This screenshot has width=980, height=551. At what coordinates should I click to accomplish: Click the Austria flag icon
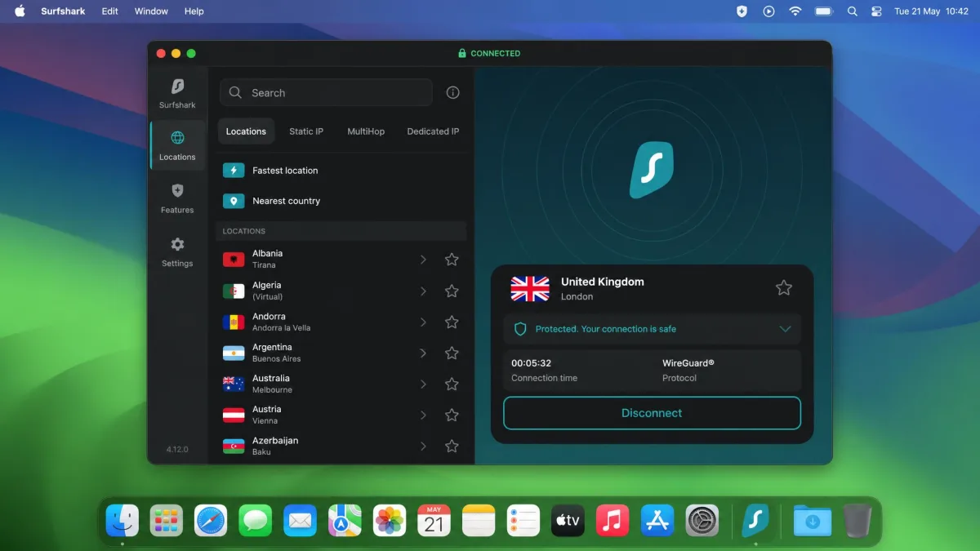tap(234, 415)
